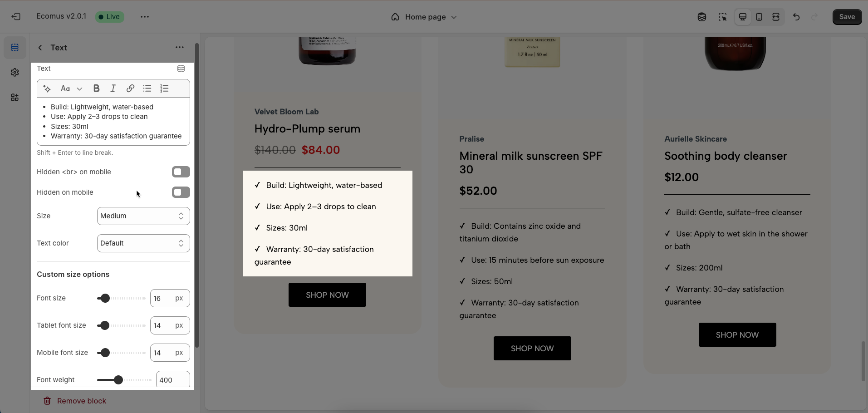Open the Text color dropdown
The width and height of the screenshot is (868, 413).
tap(143, 243)
